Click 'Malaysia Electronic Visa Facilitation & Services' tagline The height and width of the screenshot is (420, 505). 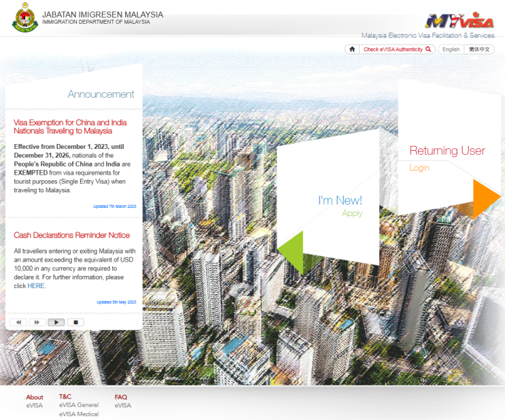[428, 35]
